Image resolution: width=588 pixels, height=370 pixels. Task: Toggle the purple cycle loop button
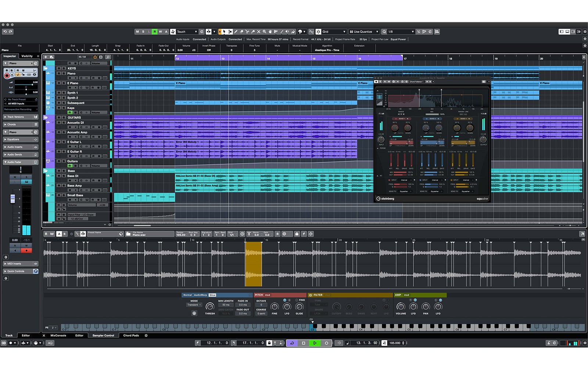tap(292, 343)
